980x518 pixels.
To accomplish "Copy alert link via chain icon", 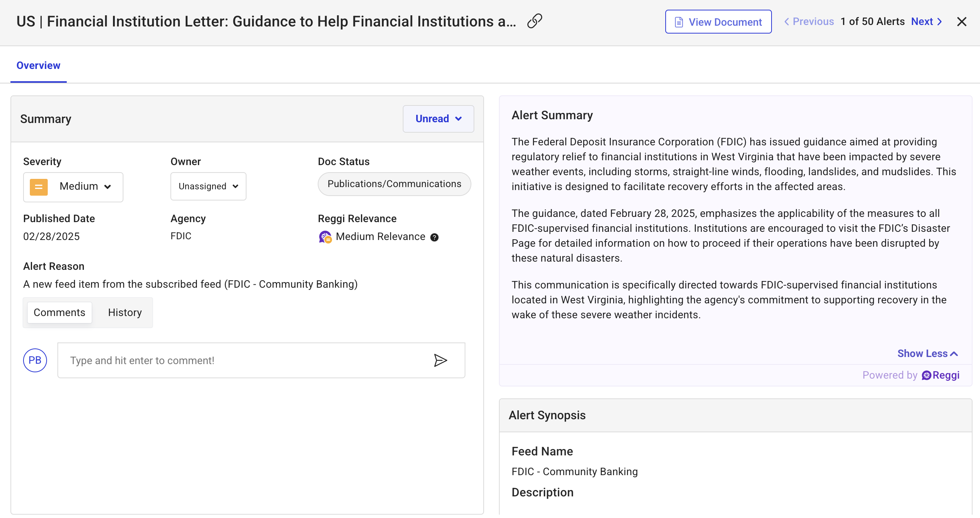I will (534, 21).
